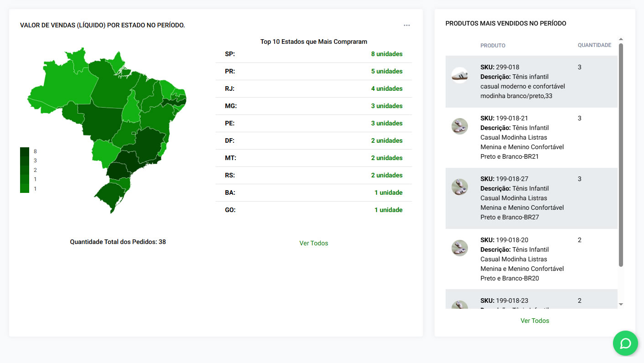Click thumbnail for product SKU 199-018-27

point(460,187)
